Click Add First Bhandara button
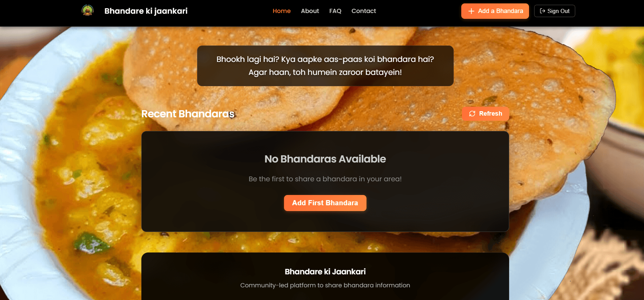Image resolution: width=644 pixels, height=300 pixels. tap(325, 203)
